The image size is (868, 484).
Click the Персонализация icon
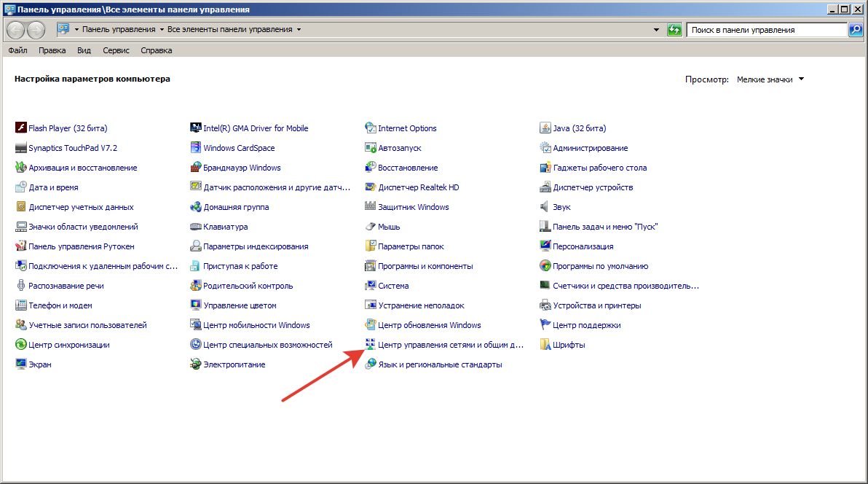(545, 246)
